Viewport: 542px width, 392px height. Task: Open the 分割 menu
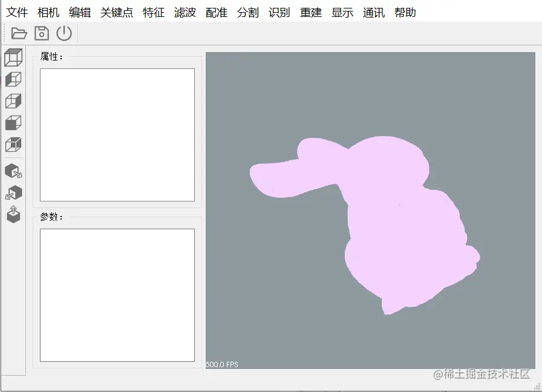(247, 12)
